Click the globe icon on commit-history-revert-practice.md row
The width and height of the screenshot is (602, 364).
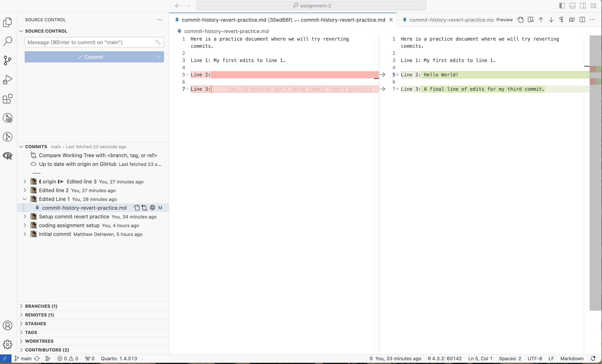[152, 208]
